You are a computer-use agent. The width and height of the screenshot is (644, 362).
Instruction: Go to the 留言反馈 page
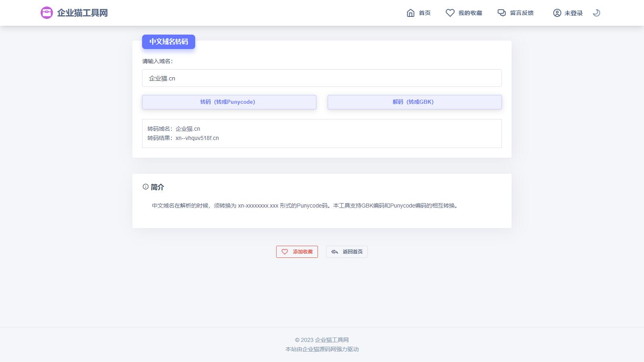coord(522,13)
